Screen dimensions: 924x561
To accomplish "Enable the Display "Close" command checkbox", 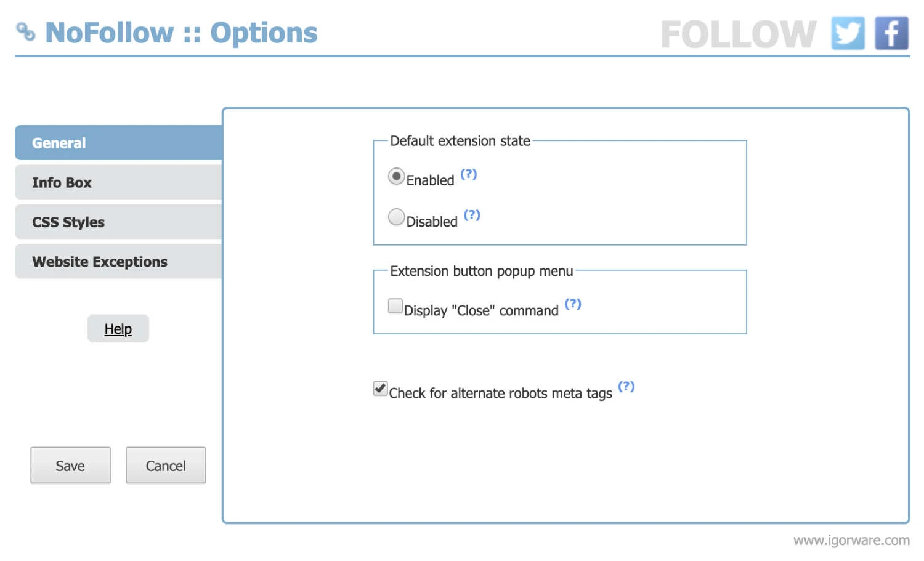I will coord(394,305).
